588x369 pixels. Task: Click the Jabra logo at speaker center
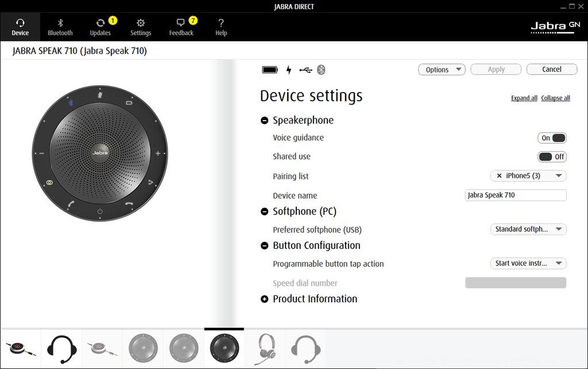click(100, 153)
